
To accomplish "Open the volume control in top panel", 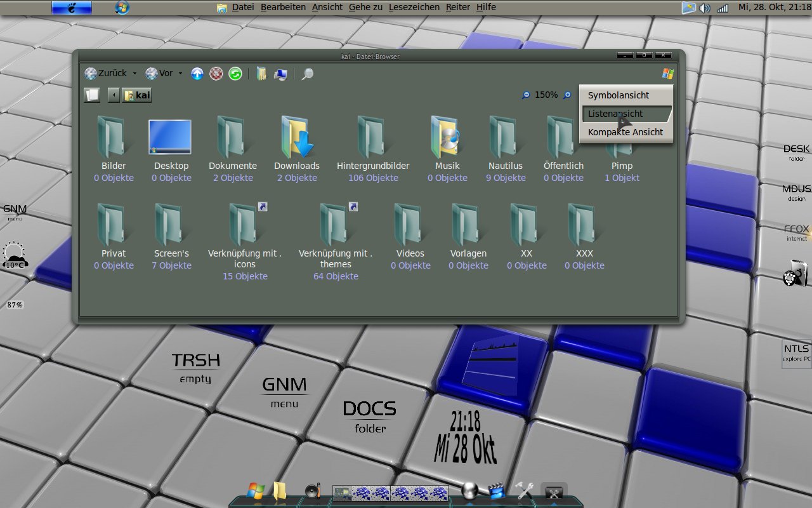I will (705, 8).
